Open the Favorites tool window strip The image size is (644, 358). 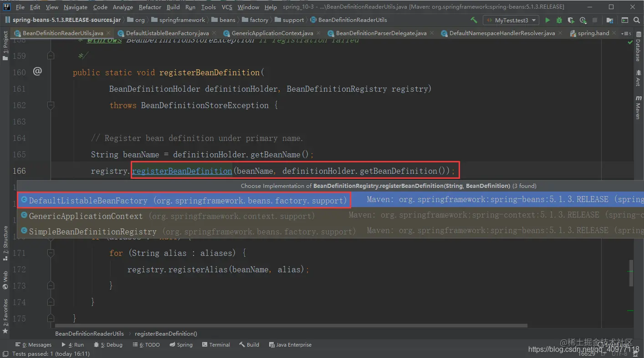pyautogui.click(x=5, y=316)
